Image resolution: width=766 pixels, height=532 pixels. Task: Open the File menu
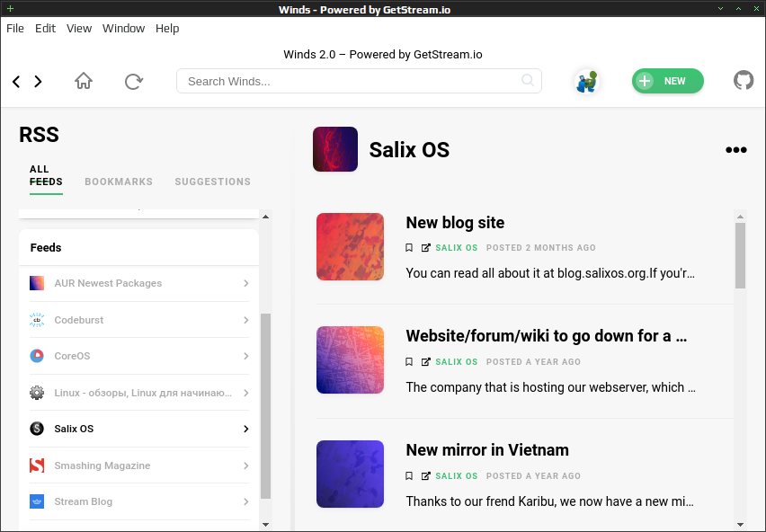(15, 29)
